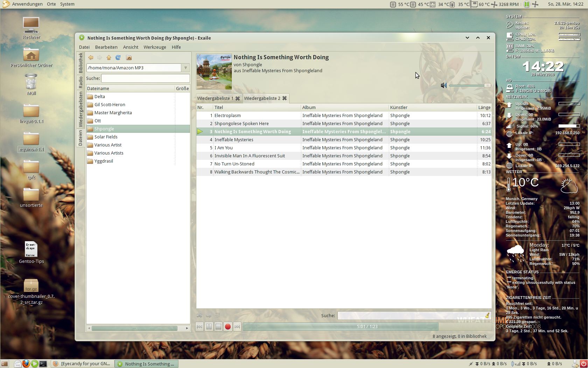Expand the path dropdown for /home/mona/Amazon MP3
This screenshot has width=588, height=368.
[185, 68]
